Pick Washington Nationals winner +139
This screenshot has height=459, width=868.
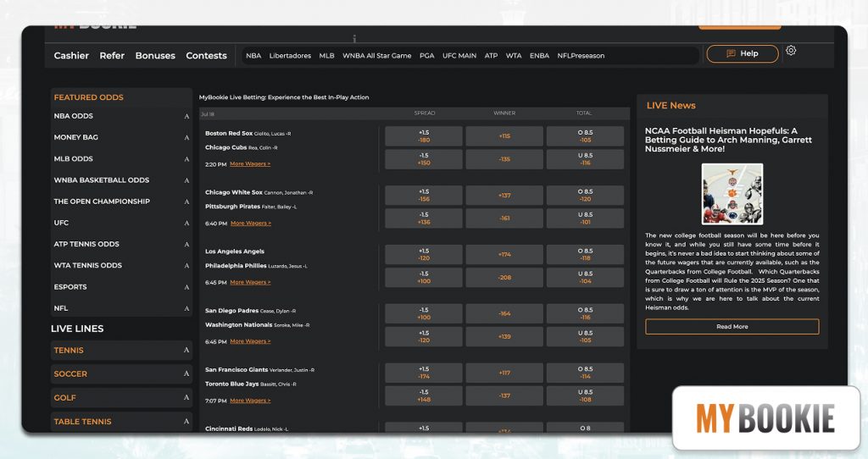click(x=504, y=337)
